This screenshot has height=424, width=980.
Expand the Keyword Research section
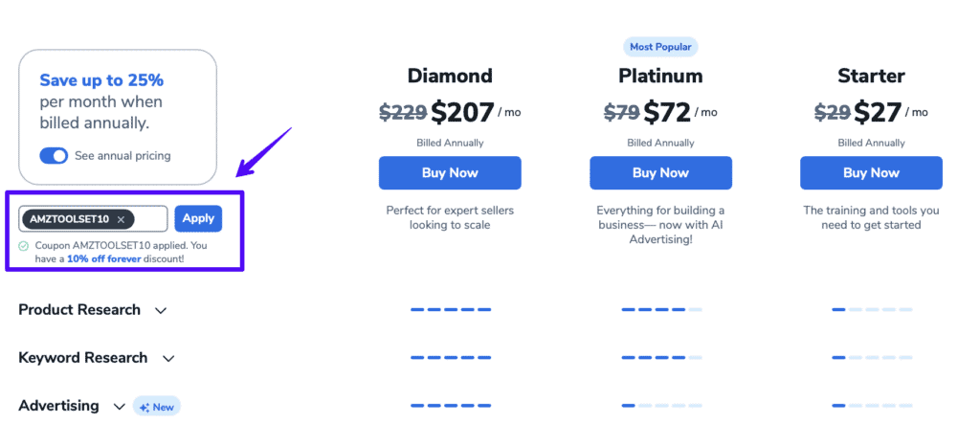coord(168,358)
